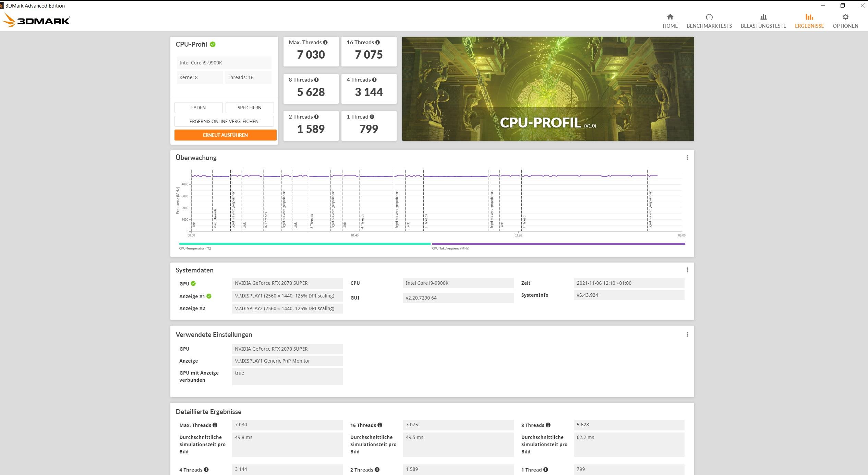
Task: Click the '1 589' 2 Threads score
Action: 311,129
